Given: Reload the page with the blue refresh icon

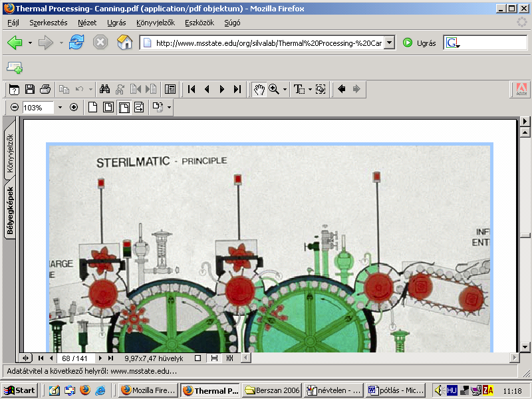Looking at the screenshot, I should (x=76, y=43).
